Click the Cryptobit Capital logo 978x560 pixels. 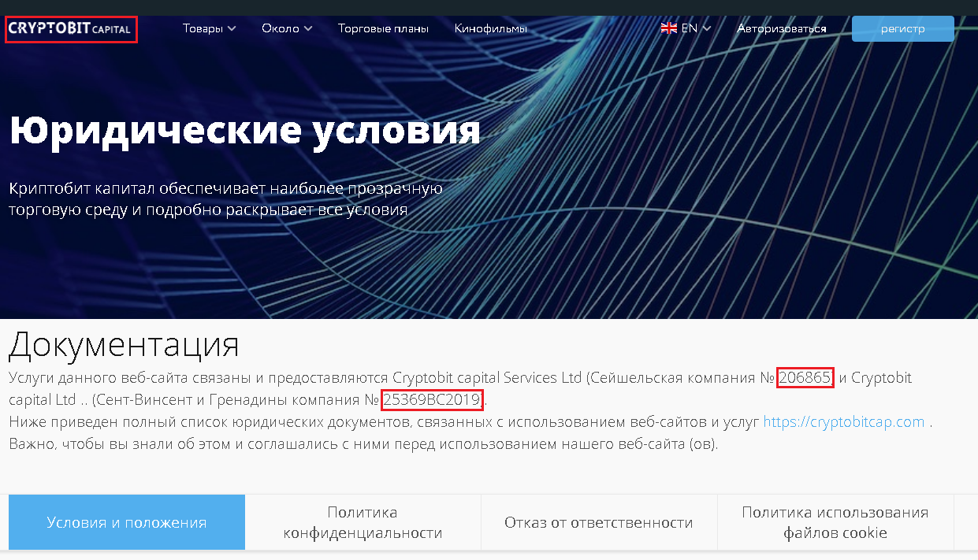pyautogui.click(x=70, y=29)
